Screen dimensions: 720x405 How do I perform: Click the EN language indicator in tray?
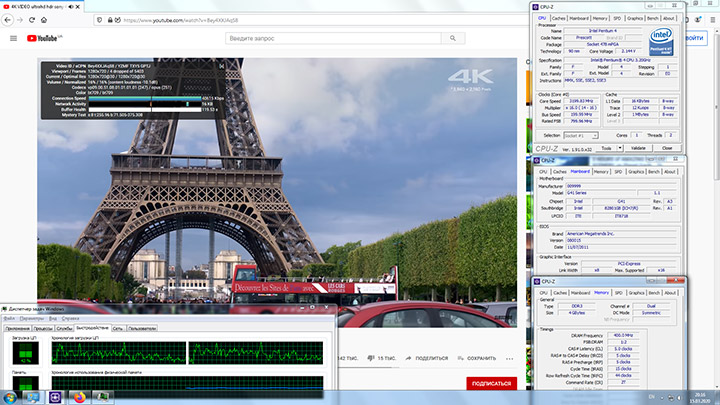coord(652,397)
